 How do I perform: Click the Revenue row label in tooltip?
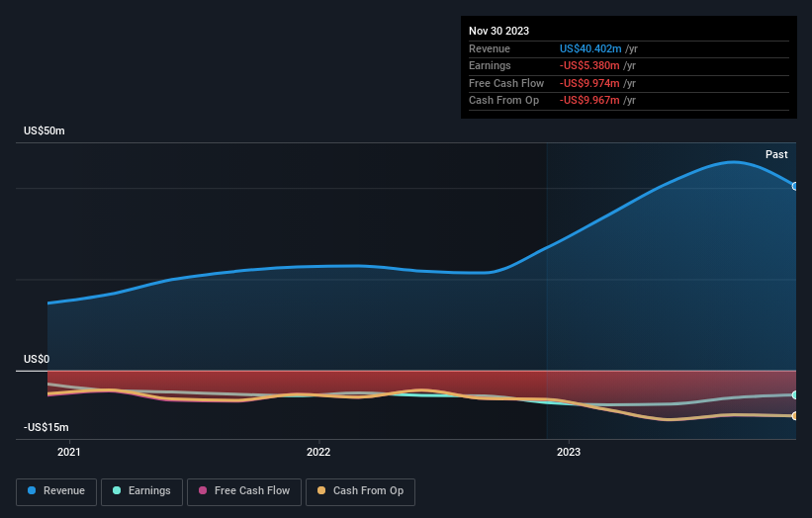[490, 48]
